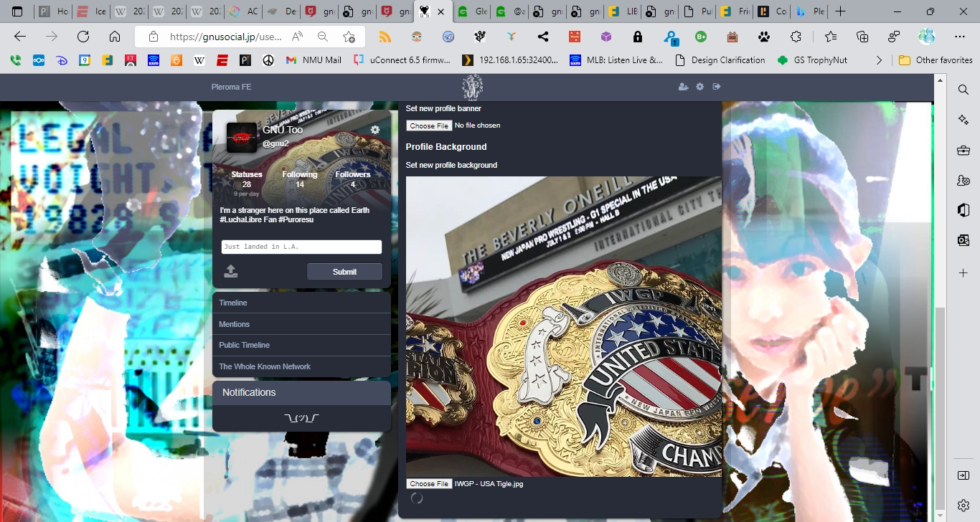Open the Settings and more ellipsis menu
The height and width of the screenshot is (522, 980).
tap(960, 37)
